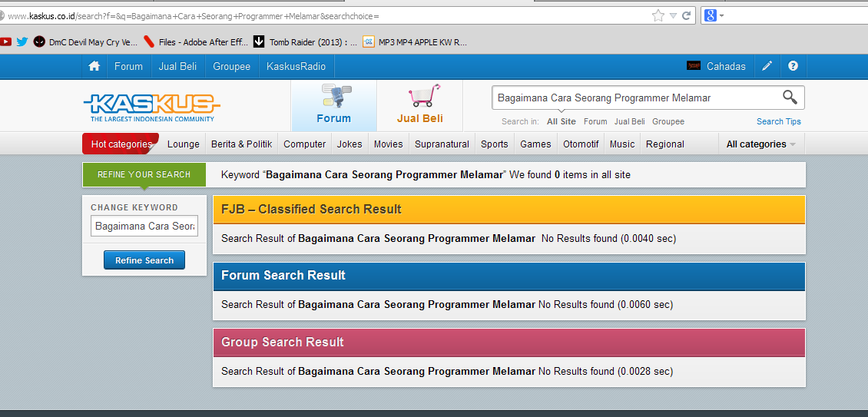The image size is (868, 417).
Task: Click 'No Results found (0.0060 sec)' text
Action: point(606,305)
